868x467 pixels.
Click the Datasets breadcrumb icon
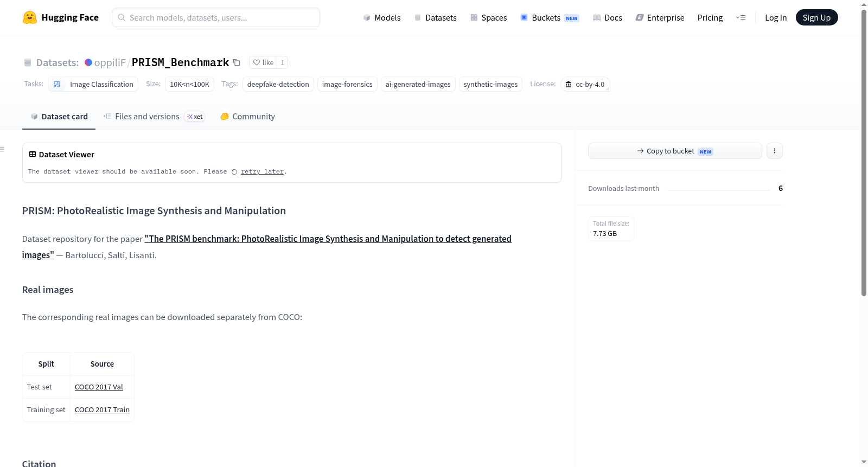28,62
